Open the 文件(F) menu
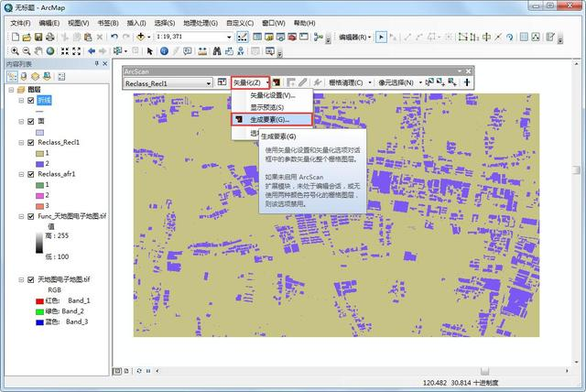This screenshot has width=586, height=392. pos(20,23)
